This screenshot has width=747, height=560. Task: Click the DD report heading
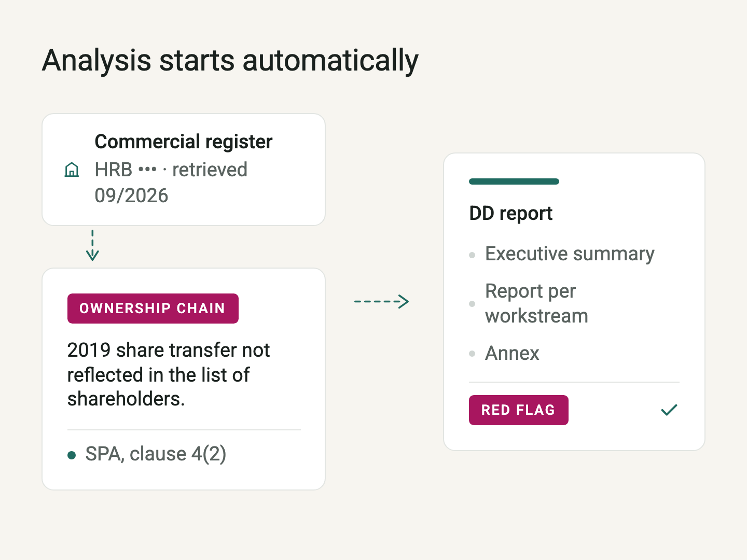tap(511, 213)
